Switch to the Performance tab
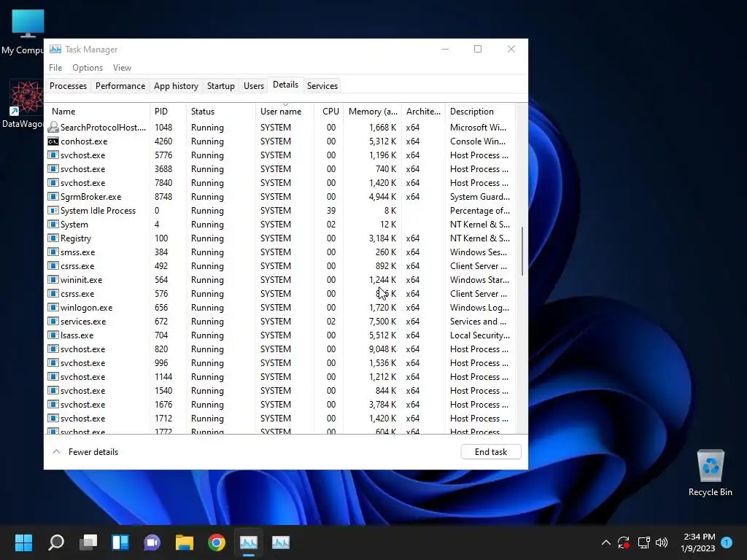This screenshot has width=747, height=560. 120,86
